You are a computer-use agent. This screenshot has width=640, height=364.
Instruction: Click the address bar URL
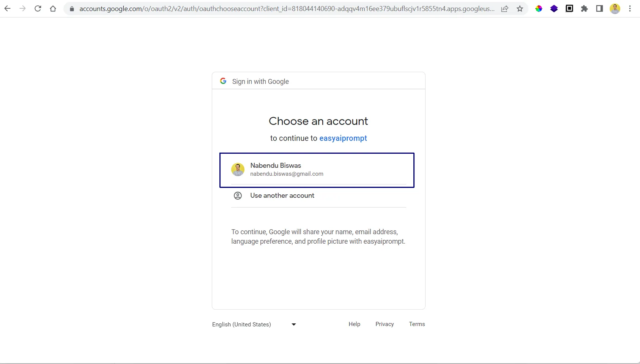(287, 9)
